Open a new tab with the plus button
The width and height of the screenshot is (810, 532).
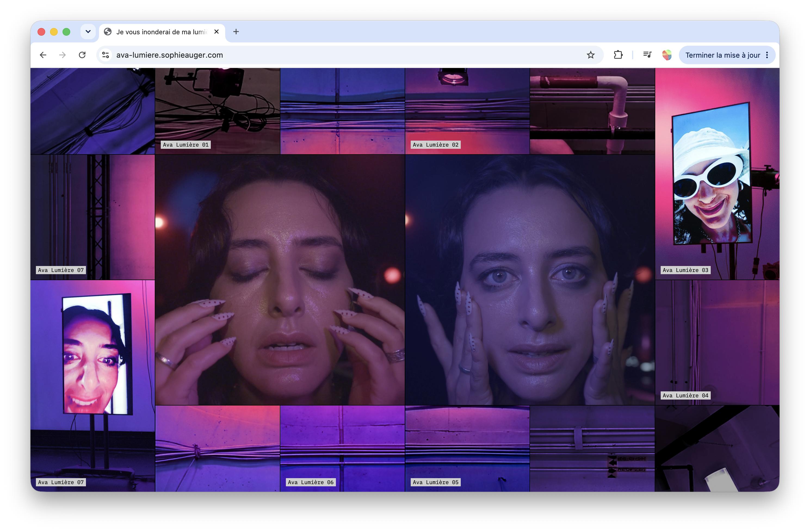tap(236, 32)
